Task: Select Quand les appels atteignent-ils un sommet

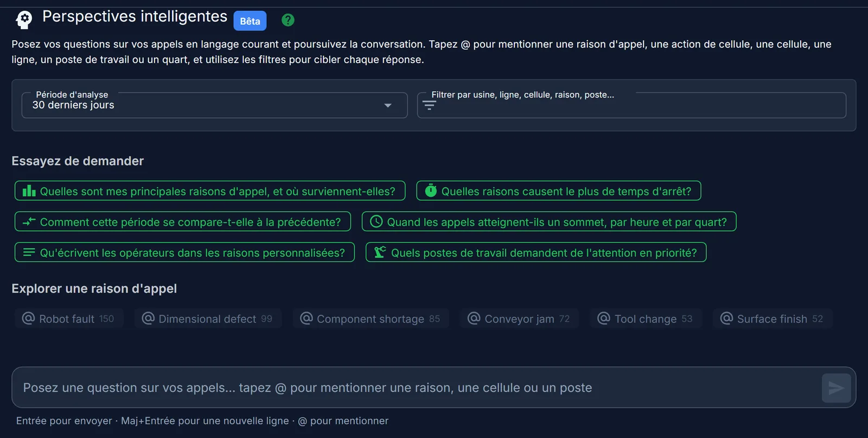Action: pyautogui.click(x=549, y=221)
